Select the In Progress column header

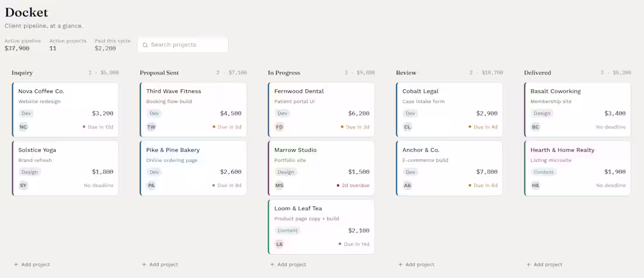point(284,73)
